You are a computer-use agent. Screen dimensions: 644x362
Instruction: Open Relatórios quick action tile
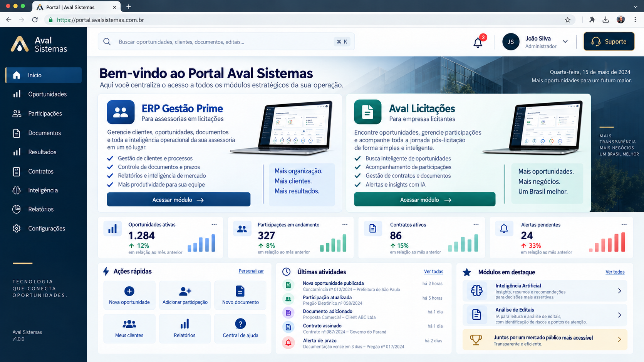184,329
